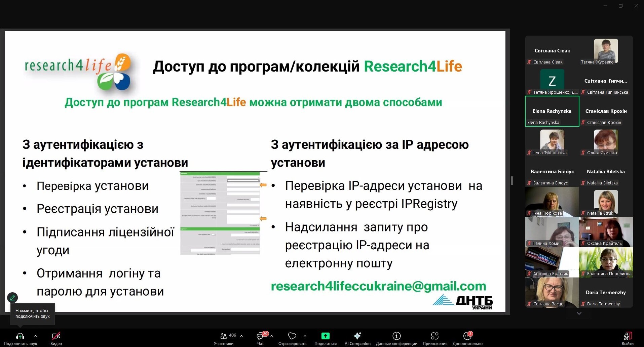Expand audio options arrow next to headphones
This screenshot has height=347, width=644.
[36, 336]
